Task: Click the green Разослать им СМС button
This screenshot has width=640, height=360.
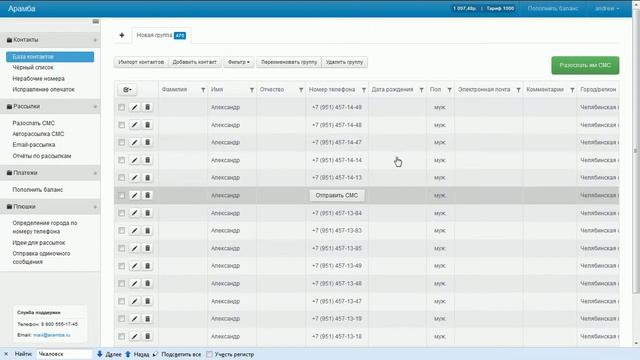Action: 585,65
